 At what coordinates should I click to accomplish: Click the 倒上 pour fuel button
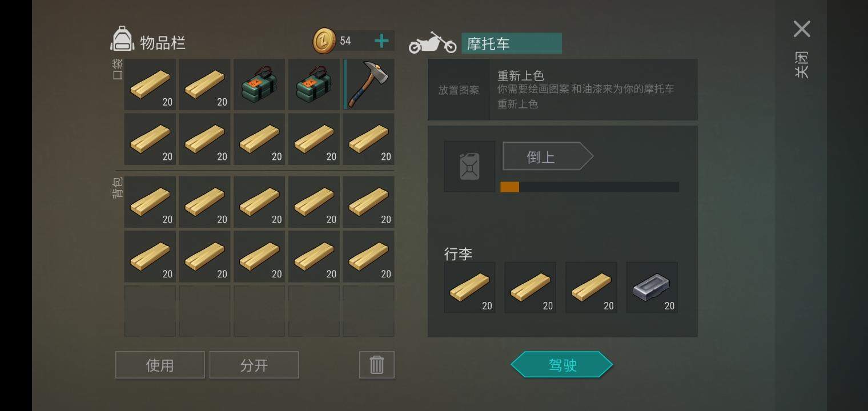(548, 156)
